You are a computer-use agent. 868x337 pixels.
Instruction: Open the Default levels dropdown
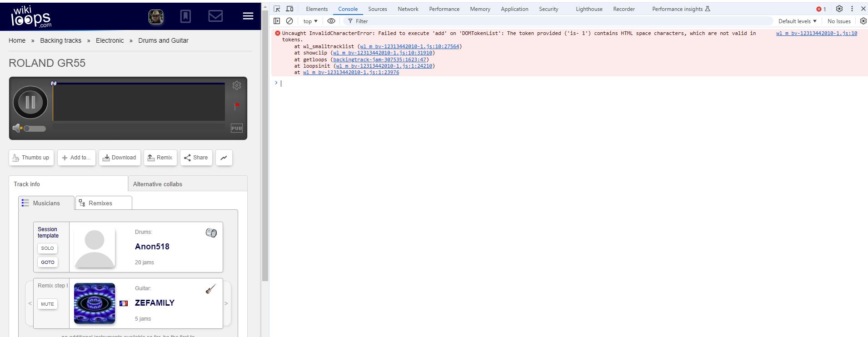coord(798,21)
